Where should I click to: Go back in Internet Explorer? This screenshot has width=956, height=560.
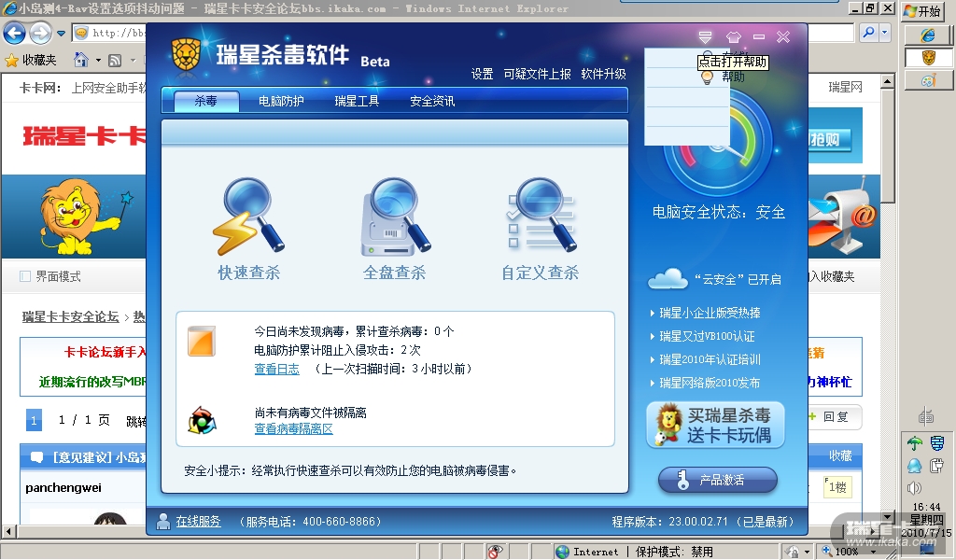point(15,33)
